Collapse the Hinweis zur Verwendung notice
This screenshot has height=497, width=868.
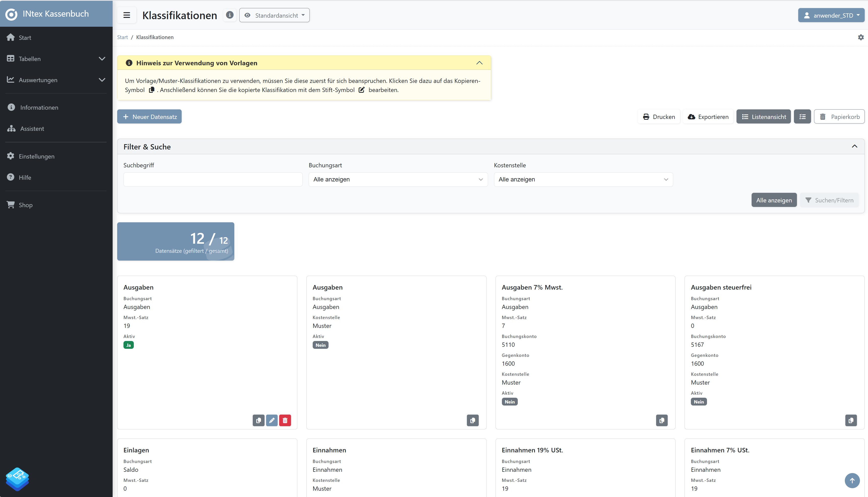[479, 63]
